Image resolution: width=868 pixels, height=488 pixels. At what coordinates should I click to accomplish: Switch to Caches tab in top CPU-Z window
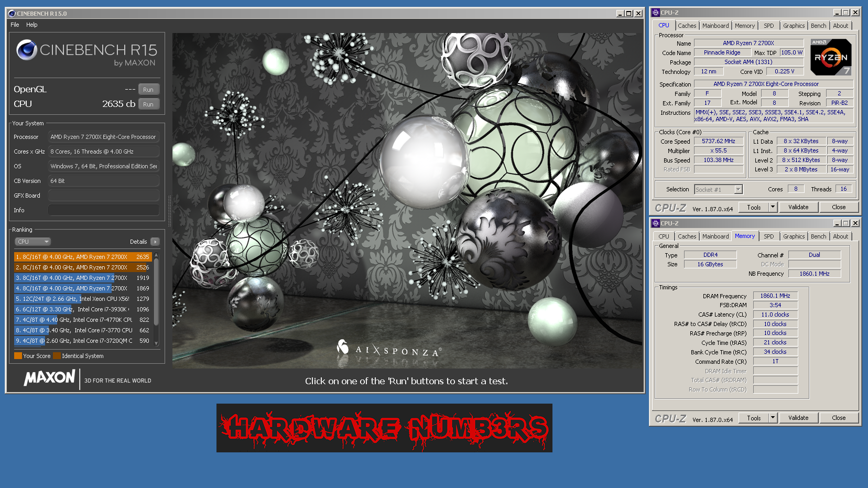[687, 26]
